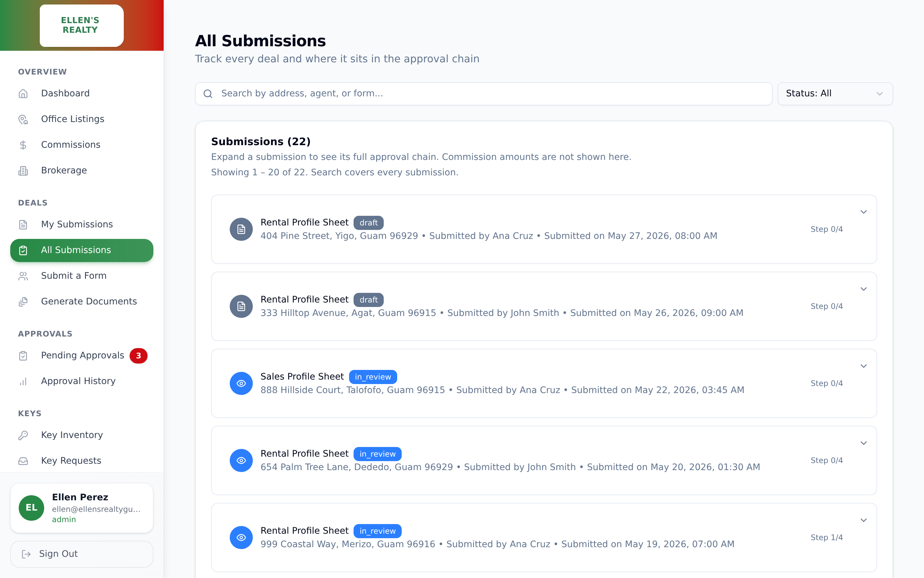The height and width of the screenshot is (578, 924).
Task: Open the Commissions page
Action: tap(82, 145)
